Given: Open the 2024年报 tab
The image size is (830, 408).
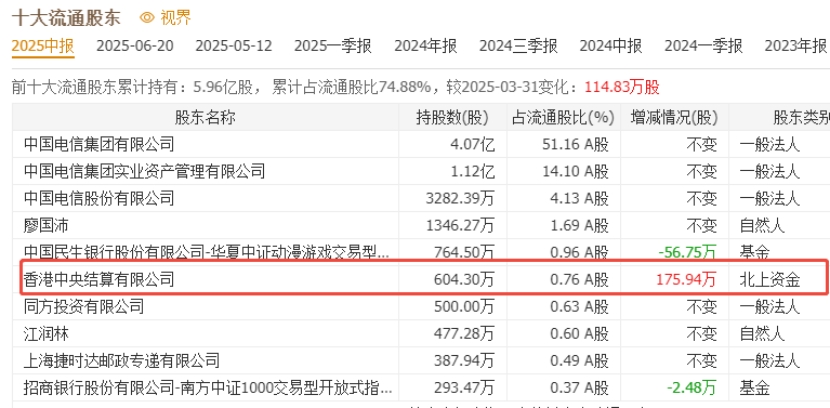Looking at the screenshot, I should tap(426, 46).
